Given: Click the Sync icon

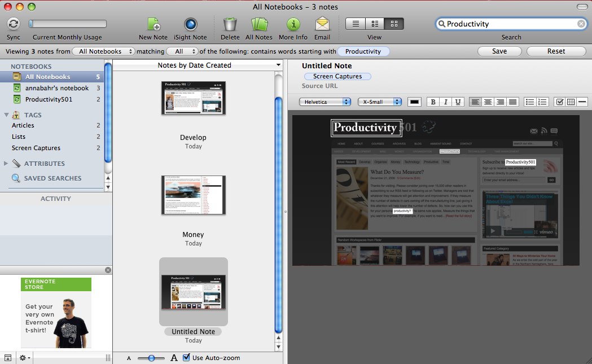Looking at the screenshot, I should 14,24.
